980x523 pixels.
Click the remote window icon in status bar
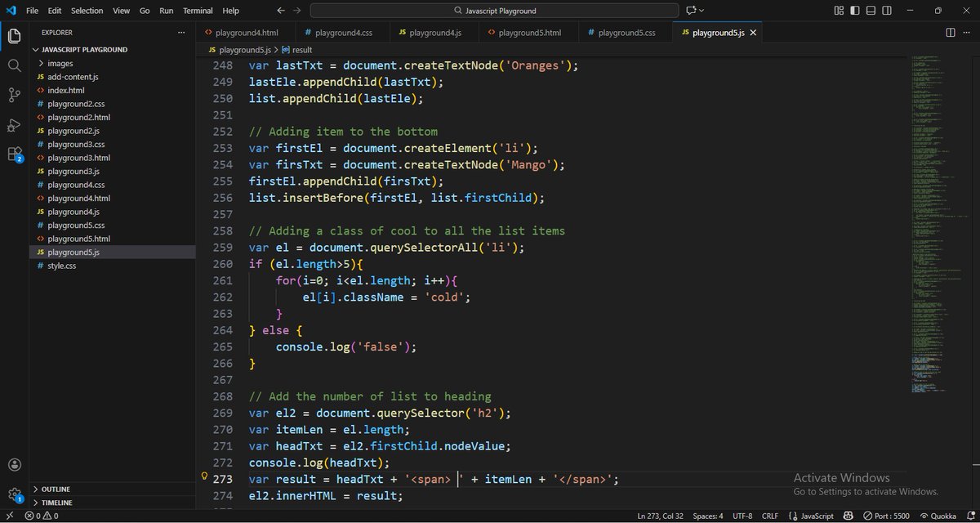pyautogui.click(x=8, y=516)
